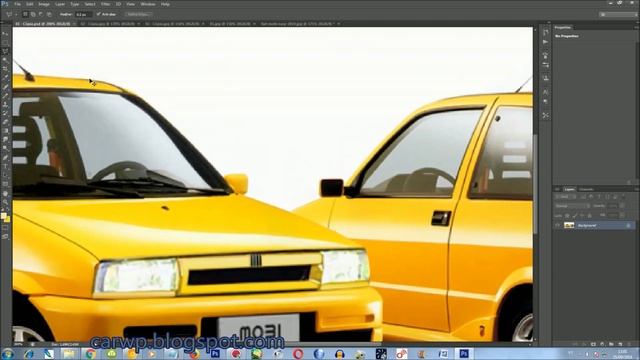Open the layer blend mode dropdown
The width and height of the screenshot is (640, 360).
tap(573, 206)
